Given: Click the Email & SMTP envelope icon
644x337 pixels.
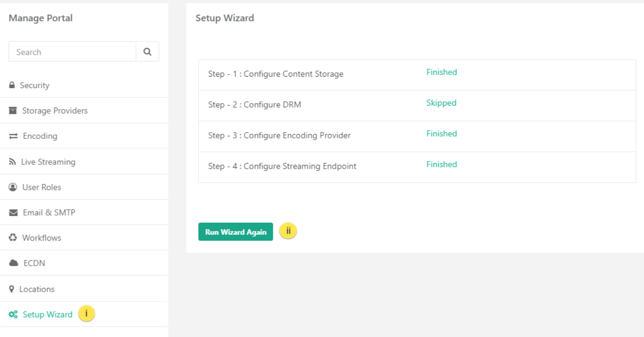Looking at the screenshot, I should pyautogui.click(x=13, y=213).
